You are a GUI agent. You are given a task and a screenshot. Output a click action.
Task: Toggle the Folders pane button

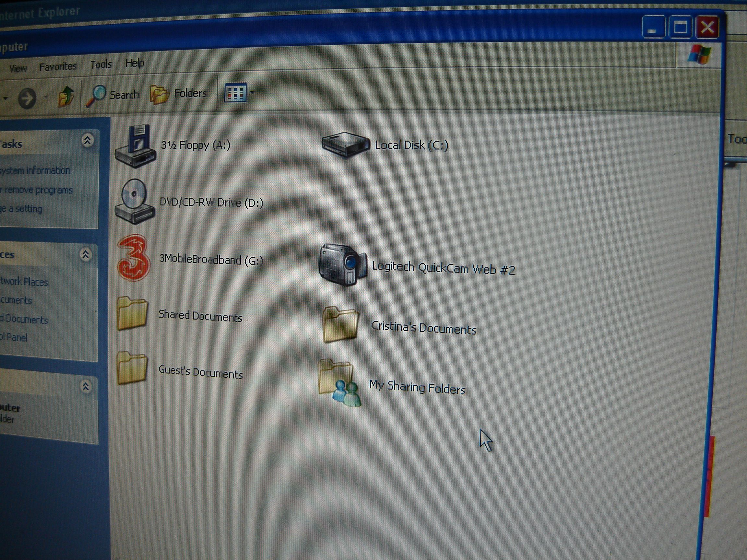click(x=179, y=94)
